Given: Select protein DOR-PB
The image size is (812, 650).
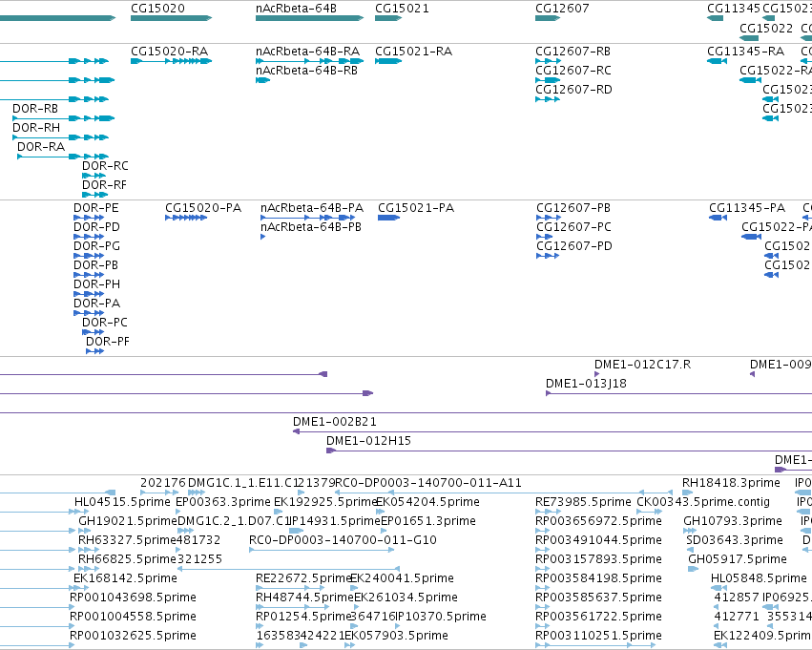Looking at the screenshot, I should [x=95, y=265].
